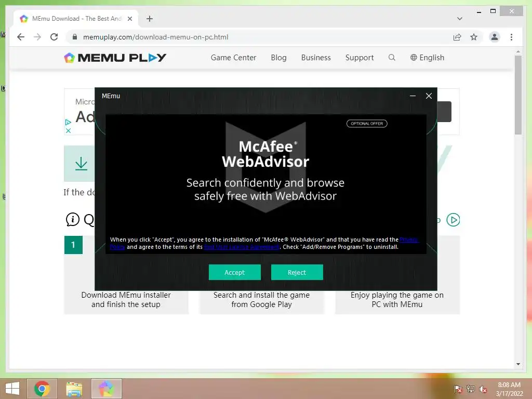The width and height of the screenshot is (532, 399).
Task: Close the MEmu Download tab
Action: [x=129, y=19]
